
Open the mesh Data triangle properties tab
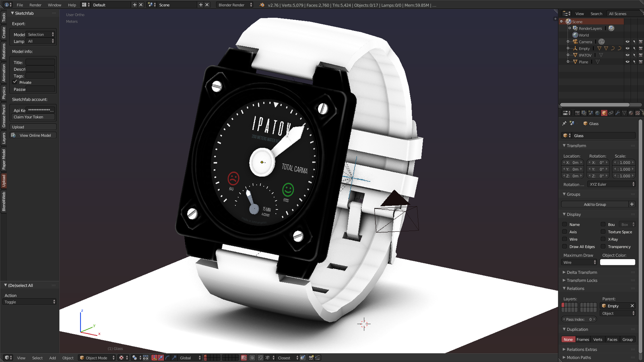[x=624, y=113]
